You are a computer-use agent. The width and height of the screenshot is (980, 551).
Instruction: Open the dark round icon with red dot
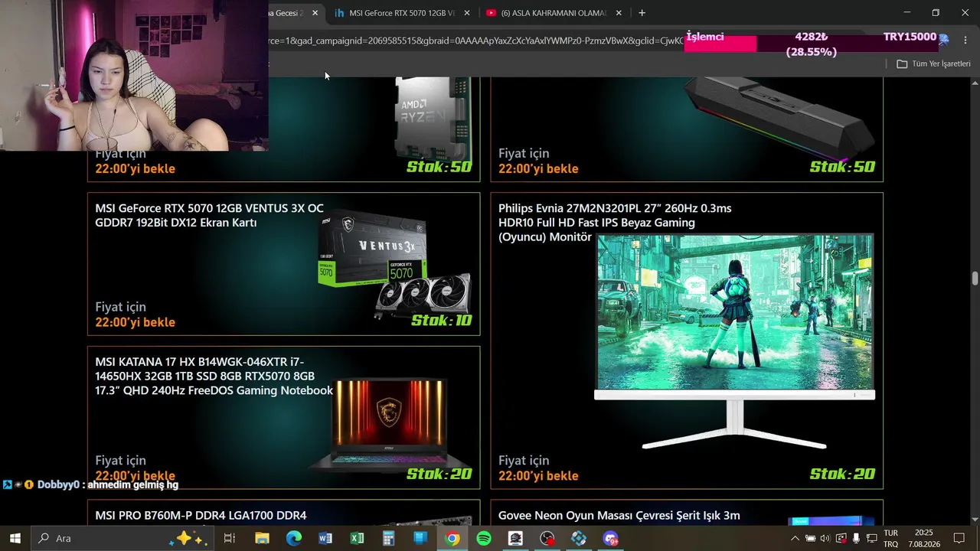pos(547,538)
